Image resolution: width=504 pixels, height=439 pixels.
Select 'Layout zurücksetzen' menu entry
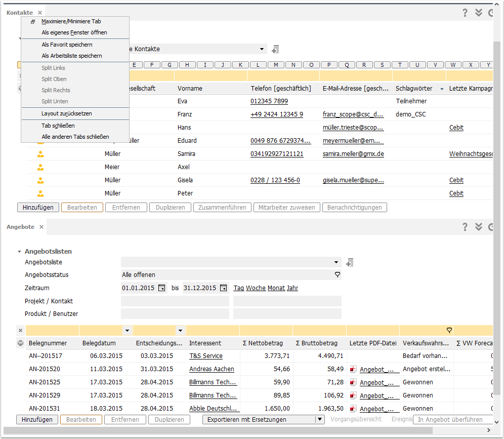tap(67, 113)
